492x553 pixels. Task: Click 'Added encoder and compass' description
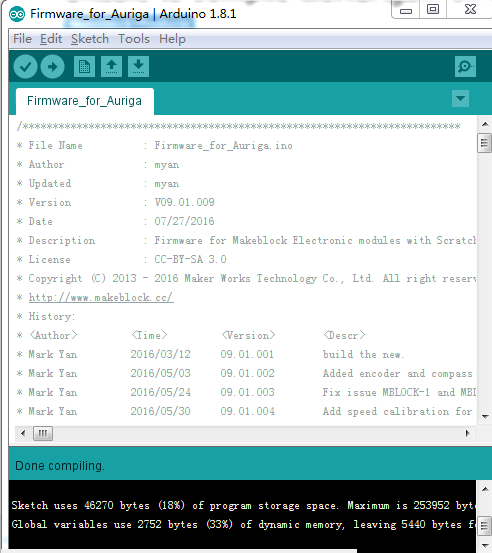tap(397, 373)
